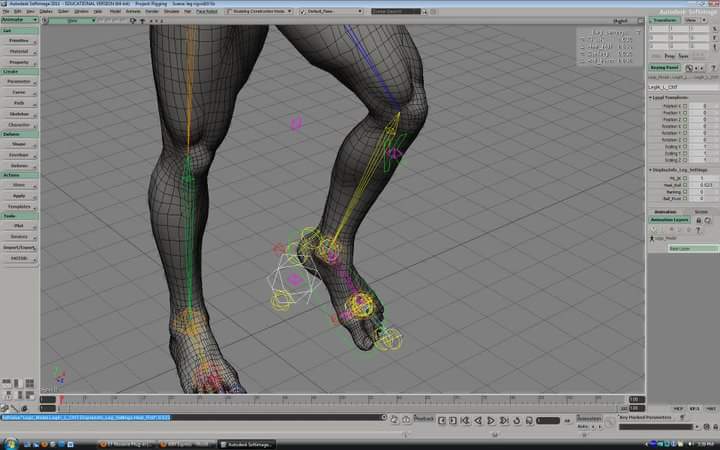Screen dimensions: 720x450
Task: Click the Import/Export button
Action: [x=19, y=248]
